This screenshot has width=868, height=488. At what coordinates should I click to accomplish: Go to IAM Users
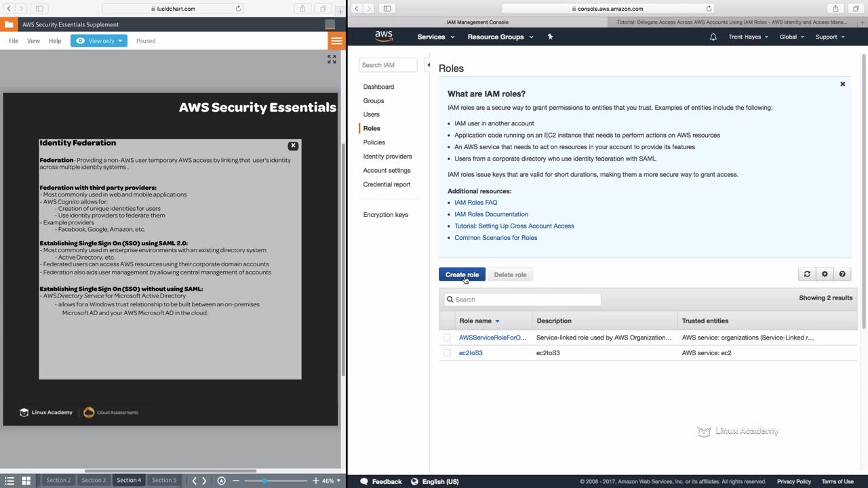[371, 115]
